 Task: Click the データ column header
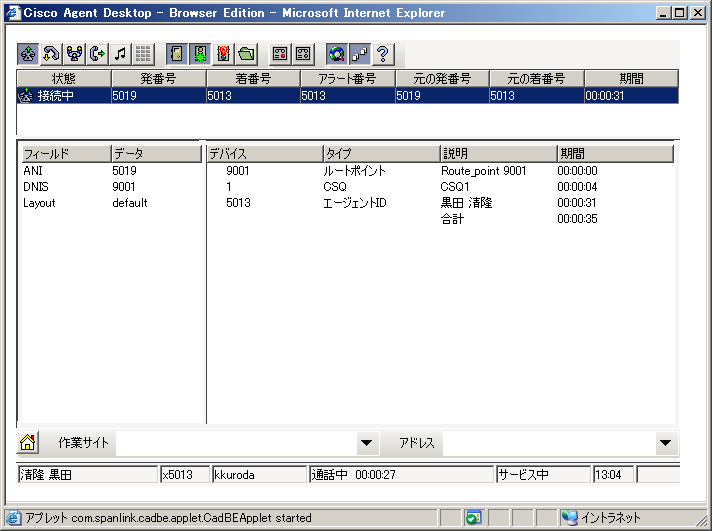(x=156, y=154)
